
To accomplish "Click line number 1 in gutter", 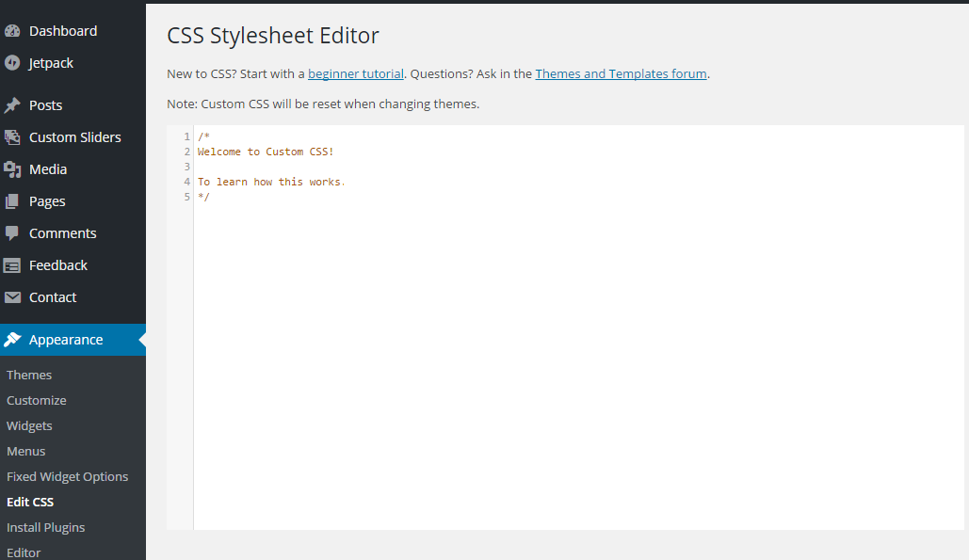I will tap(186, 136).
